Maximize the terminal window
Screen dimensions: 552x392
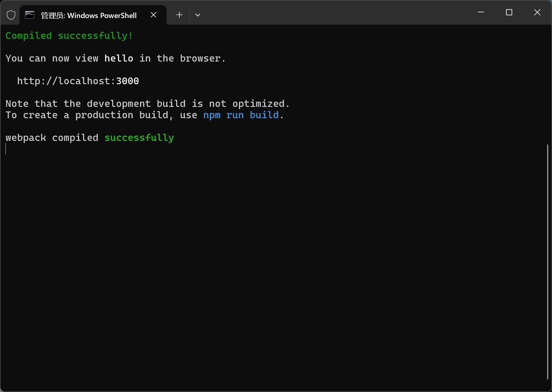[x=509, y=12]
